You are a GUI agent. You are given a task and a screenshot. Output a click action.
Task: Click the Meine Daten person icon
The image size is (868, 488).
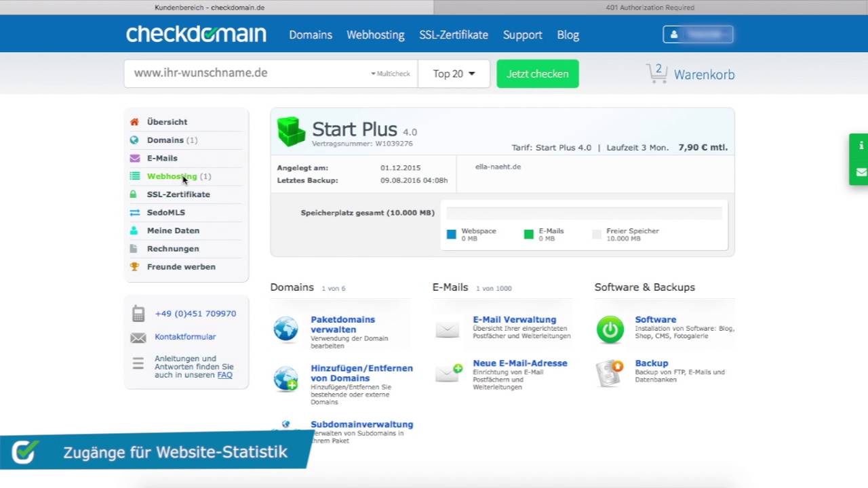134,230
